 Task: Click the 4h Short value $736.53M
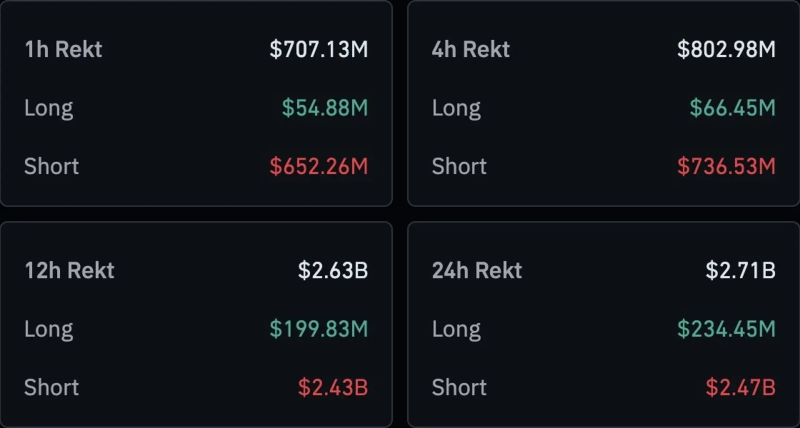pos(727,166)
